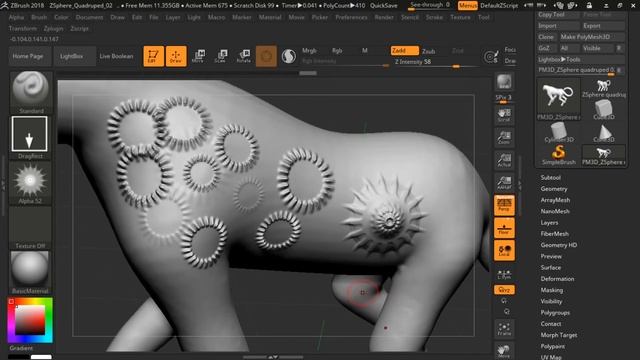Toggle the Menus button
The width and height of the screenshot is (640, 360).
[468, 6]
